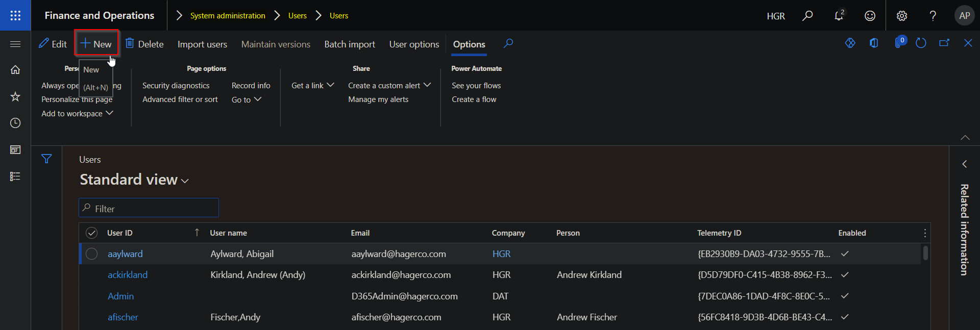Go to Home in left sidebar
The width and height of the screenshot is (980, 330).
pos(15,70)
